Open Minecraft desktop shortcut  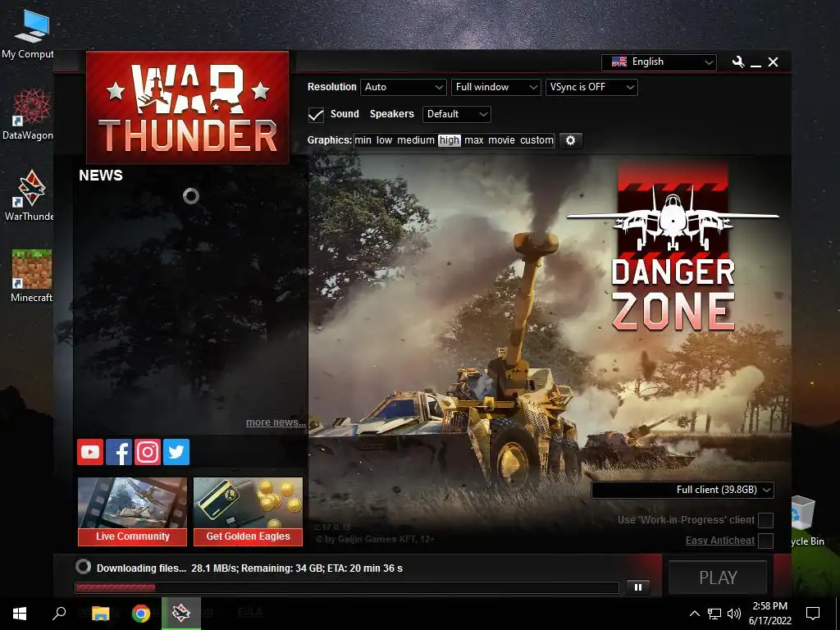(31, 276)
